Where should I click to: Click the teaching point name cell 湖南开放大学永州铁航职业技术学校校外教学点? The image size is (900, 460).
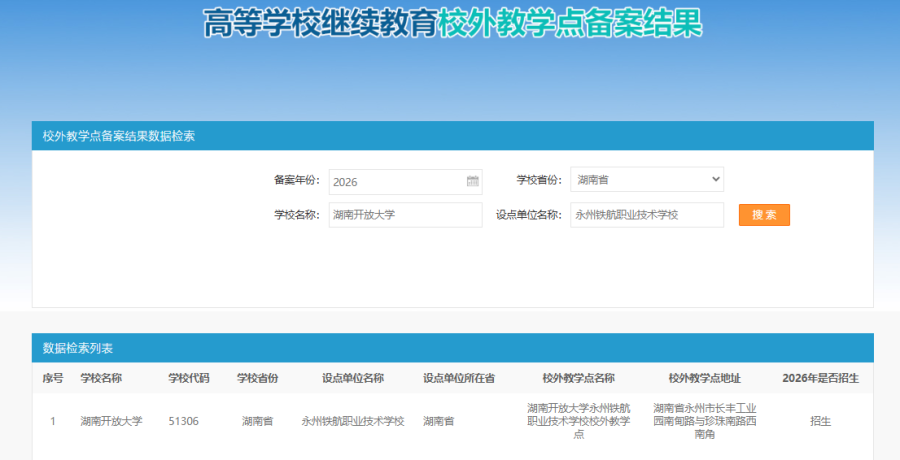tap(579, 421)
